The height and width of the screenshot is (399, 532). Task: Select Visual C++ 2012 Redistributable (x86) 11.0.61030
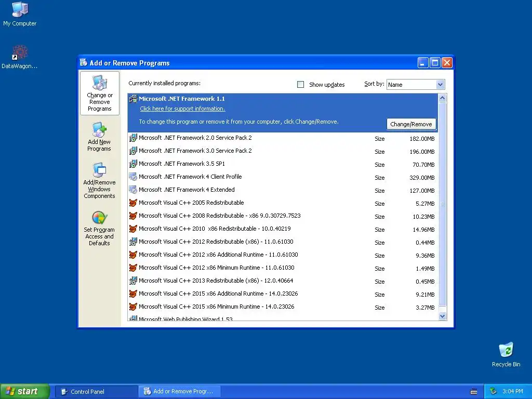tap(283, 242)
